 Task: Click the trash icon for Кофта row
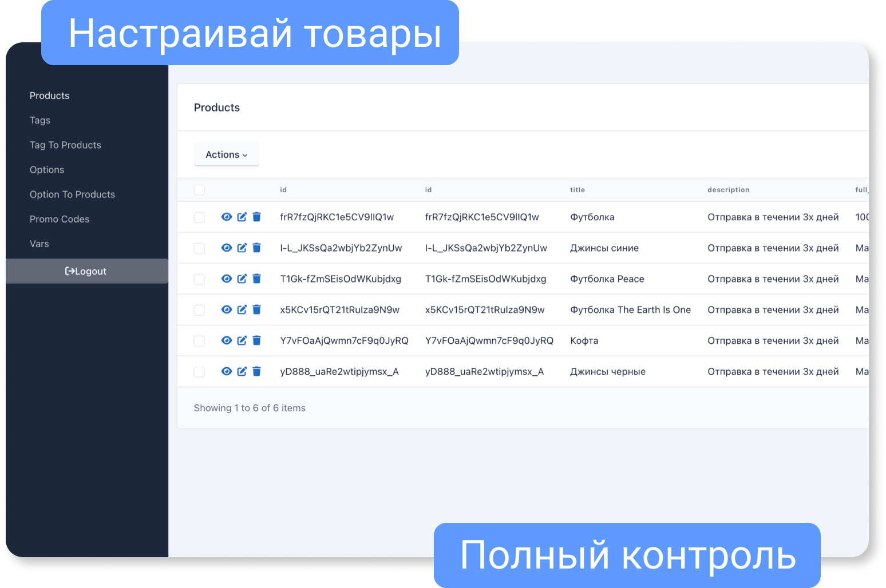pyautogui.click(x=256, y=340)
